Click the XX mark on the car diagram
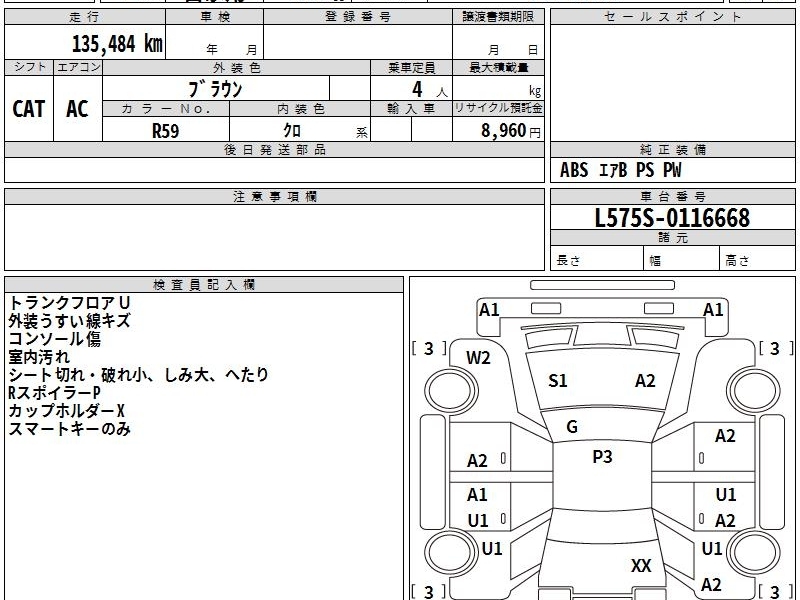800x600 pixels. pos(641,565)
